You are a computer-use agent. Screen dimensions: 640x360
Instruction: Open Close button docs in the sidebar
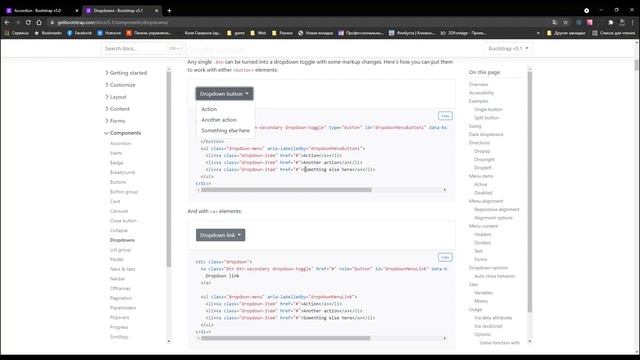[123, 221]
